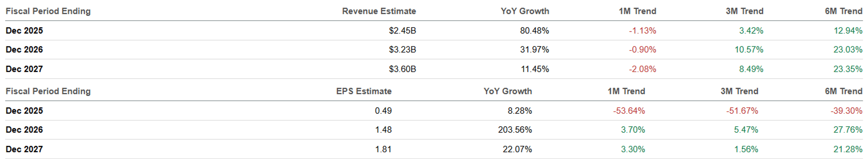
Task: Click the -51.67% EPS 3M trend value
Action: [x=742, y=111]
